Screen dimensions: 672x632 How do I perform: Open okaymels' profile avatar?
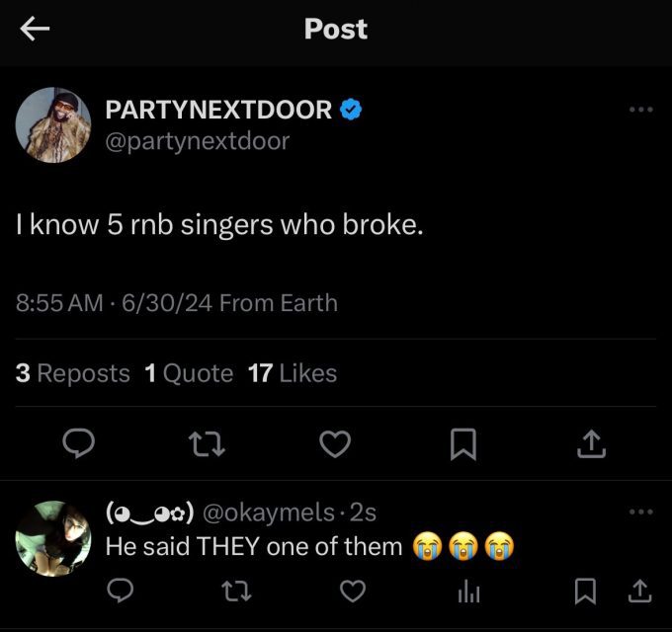click(x=53, y=538)
